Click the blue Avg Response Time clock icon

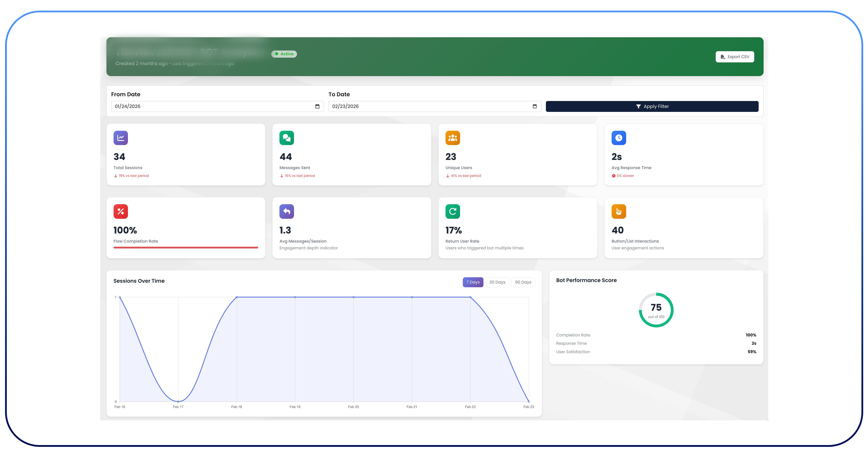coord(619,138)
